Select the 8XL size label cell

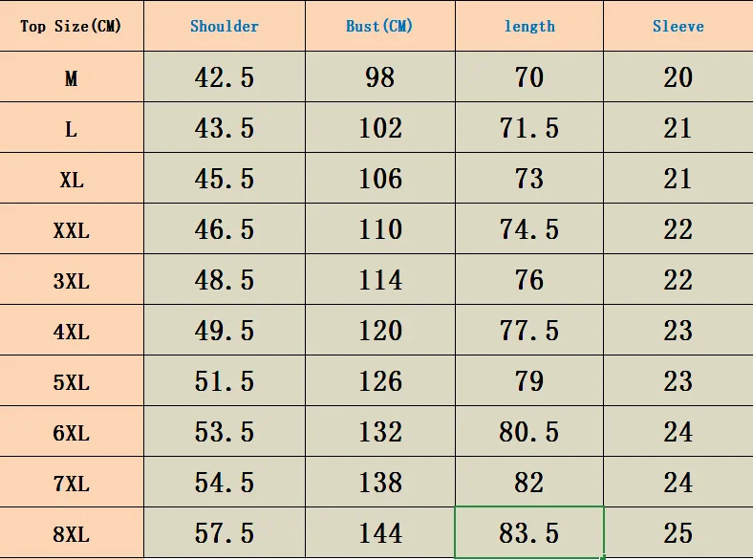[x=71, y=532]
